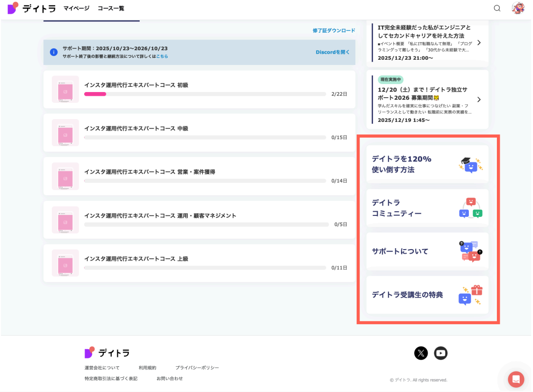Image resolution: width=533 pixels, height=392 pixels.
Task: Click the graduation cap icon on 120% card
Action: tap(470, 164)
